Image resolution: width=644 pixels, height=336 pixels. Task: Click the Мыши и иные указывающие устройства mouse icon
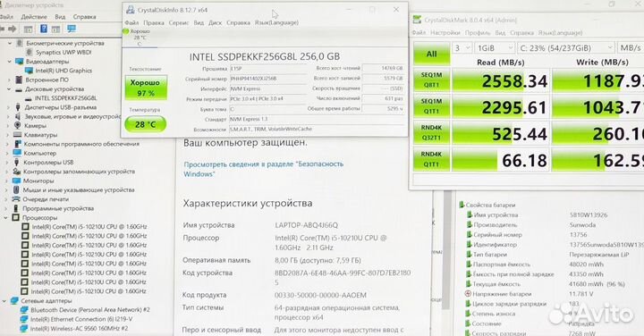16,190
